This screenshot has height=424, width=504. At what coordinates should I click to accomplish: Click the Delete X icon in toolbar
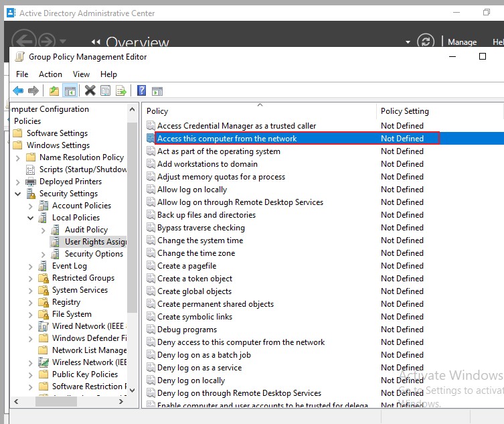coord(90,90)
